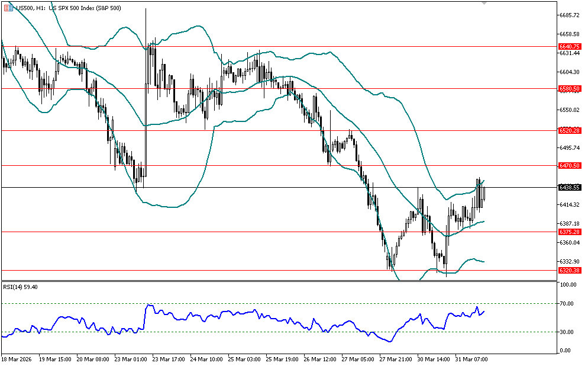Image resolution: width=588 pixels, height=366 pixels.
Task: Click the 100.00 RSI scale value
Action: tap(568, 285)
